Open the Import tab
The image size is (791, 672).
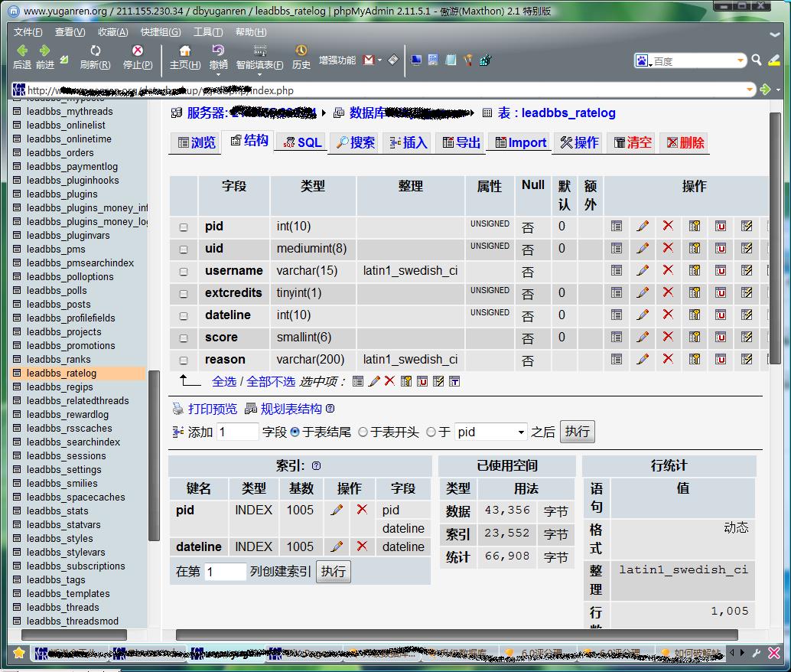519,142
